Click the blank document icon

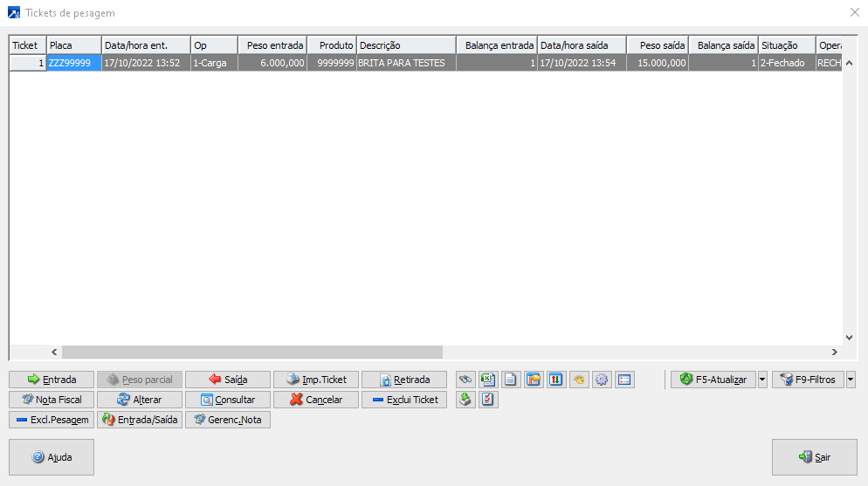pos(510,380)
